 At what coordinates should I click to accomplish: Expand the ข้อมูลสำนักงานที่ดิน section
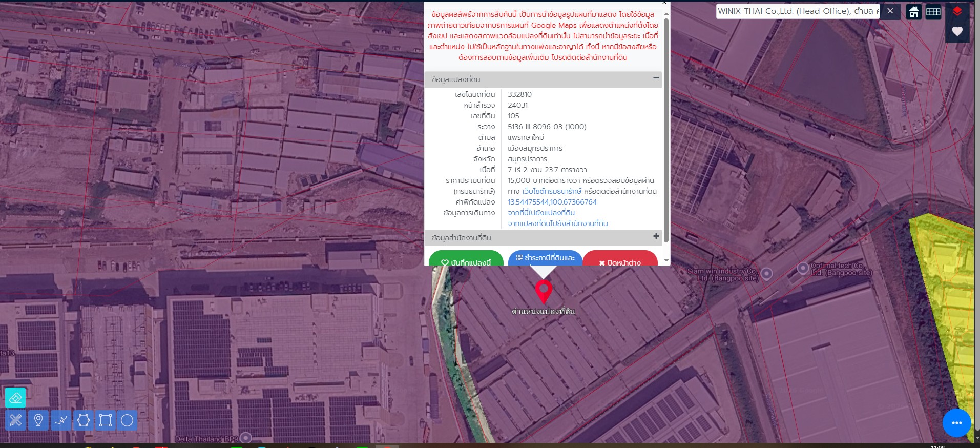tap(656, 237)
